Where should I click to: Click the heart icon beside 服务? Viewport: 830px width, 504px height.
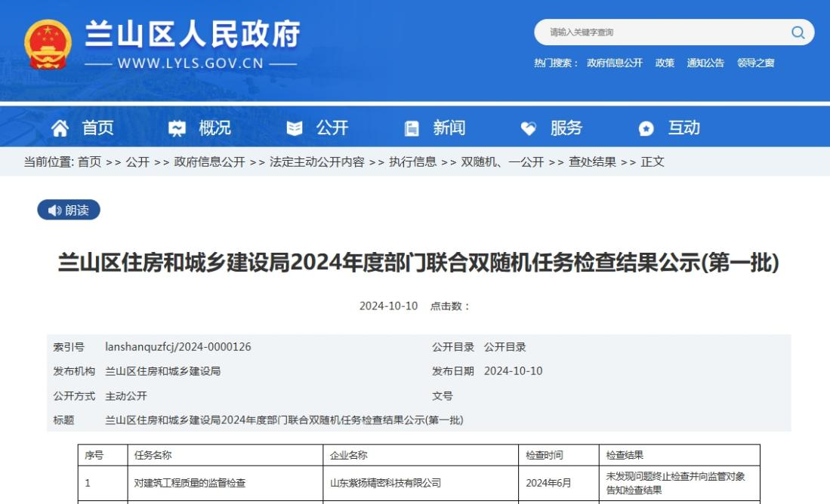tap(528, 128)
